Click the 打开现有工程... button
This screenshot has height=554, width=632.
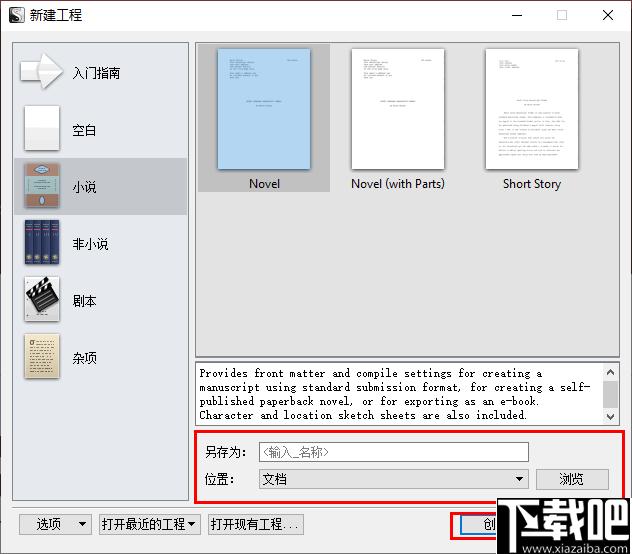point(256,524)
